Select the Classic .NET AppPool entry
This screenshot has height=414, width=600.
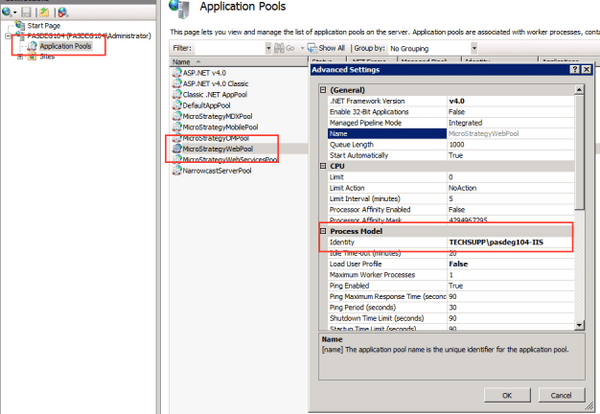click(215, 95)
